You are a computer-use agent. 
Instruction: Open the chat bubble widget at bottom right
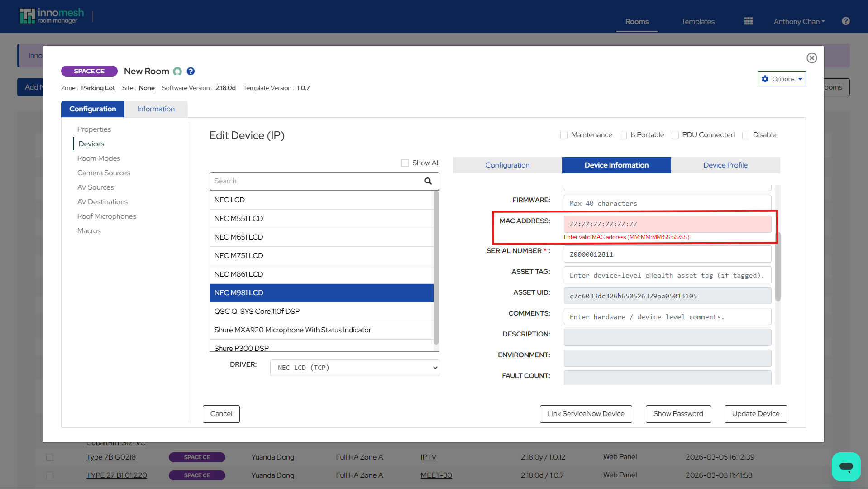point(846,466)
